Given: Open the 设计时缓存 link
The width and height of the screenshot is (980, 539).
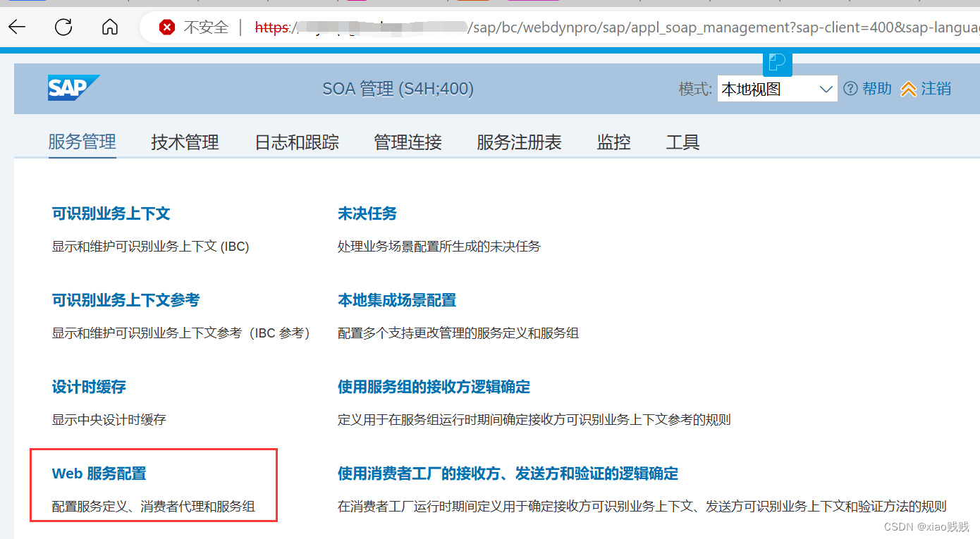Looking at the screenshot, I should 89,387.
